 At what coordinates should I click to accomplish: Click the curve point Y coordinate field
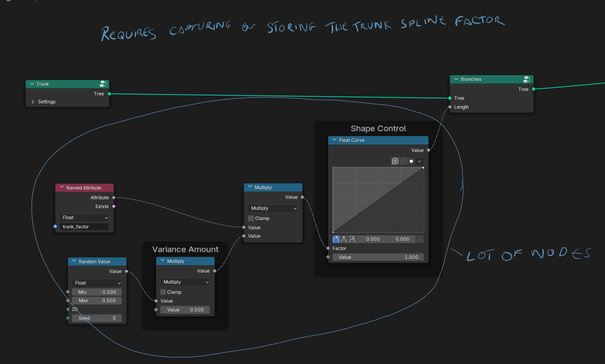pos(401,239)
